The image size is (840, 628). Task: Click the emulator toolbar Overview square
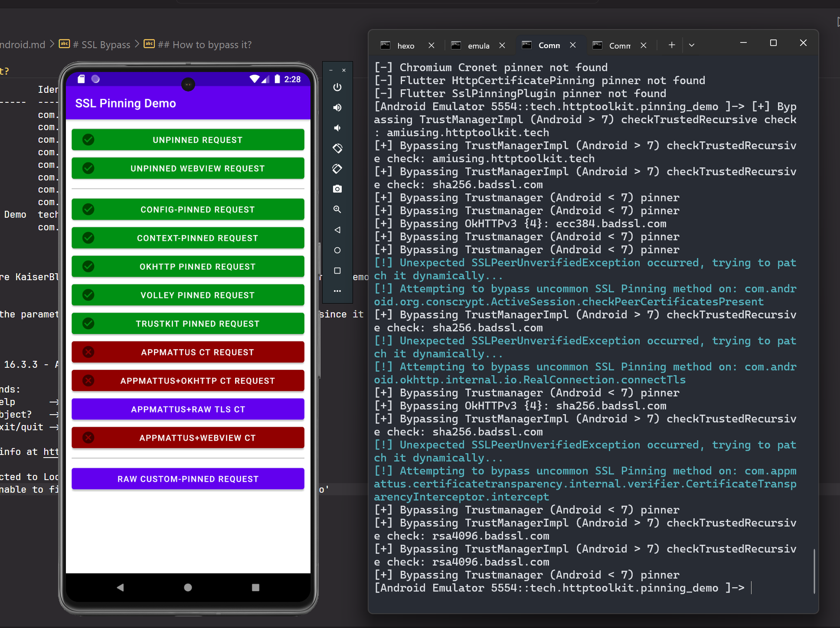[337, 271]
